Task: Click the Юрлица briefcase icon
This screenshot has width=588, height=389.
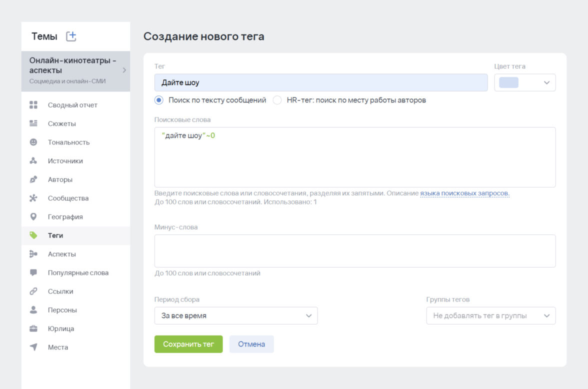Action: 33,328
